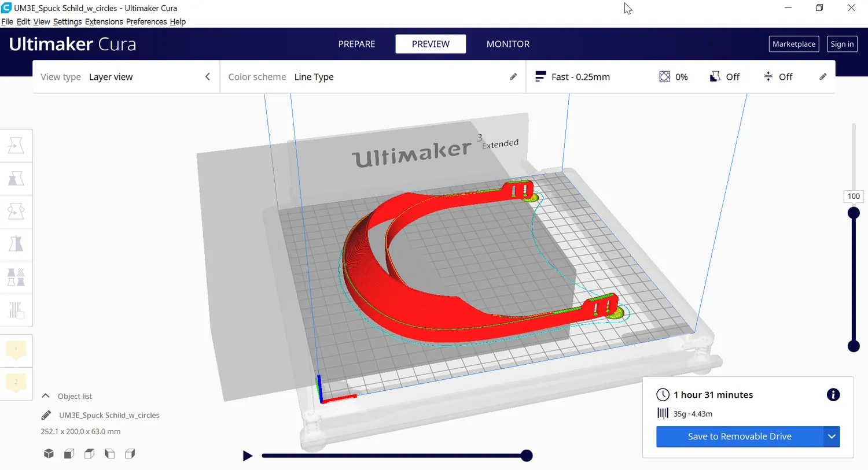The width and height of the screenshot is (868, 470).
Task: Select the Rotate tool in left toolbar
Action: point(16,211)
